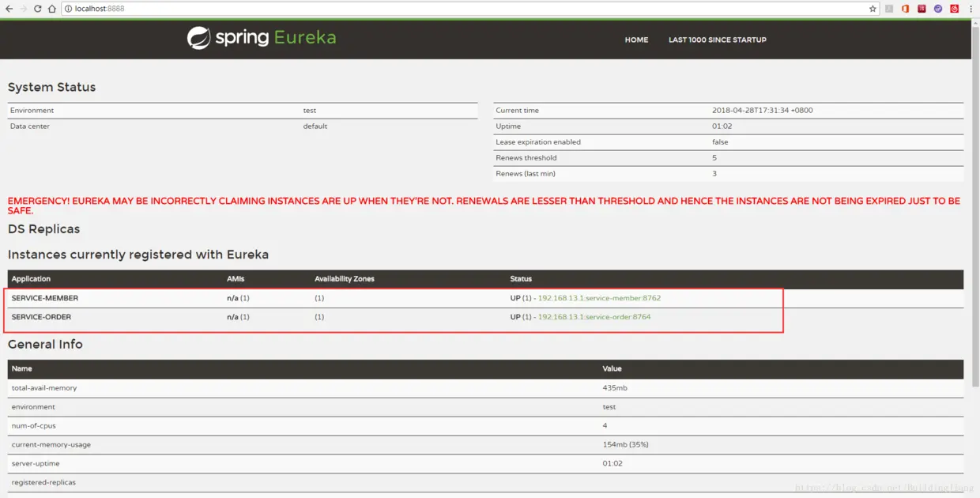Select the SERVICE-ORDER application name
Screen dimensions: 980x498
pos(41,317)
